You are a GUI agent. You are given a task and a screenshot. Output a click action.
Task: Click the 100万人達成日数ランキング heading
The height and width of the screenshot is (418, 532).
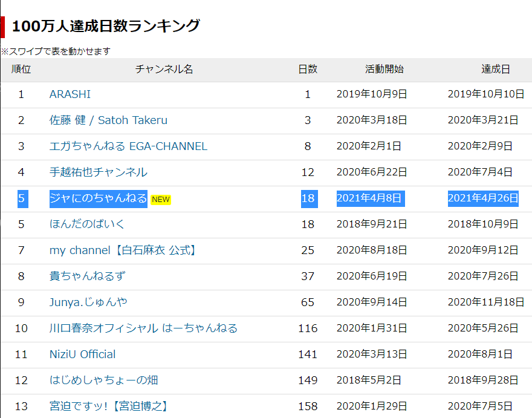pyautogui.click(x=106, y=27)
